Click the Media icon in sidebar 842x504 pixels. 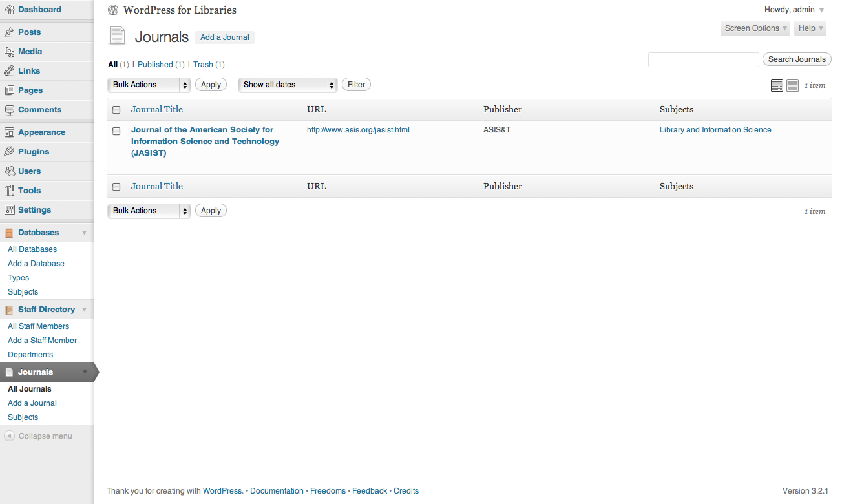click(9, 51)
